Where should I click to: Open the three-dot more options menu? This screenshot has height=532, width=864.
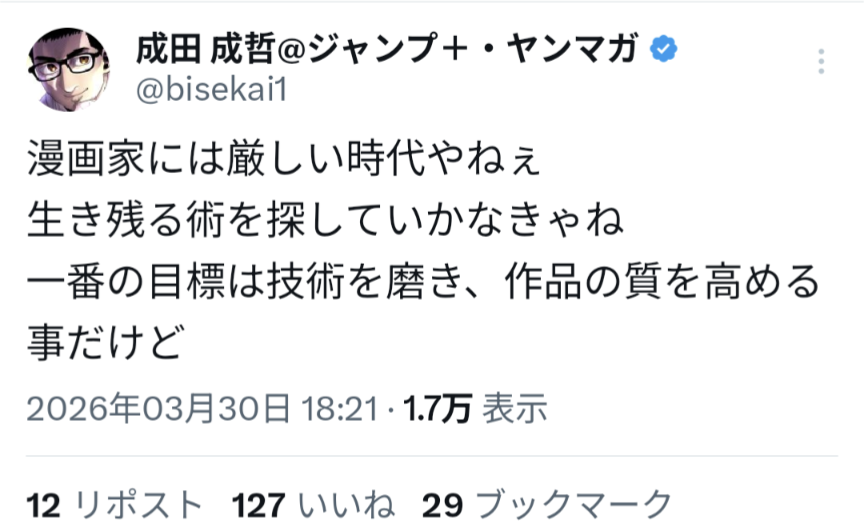point(820,62)
